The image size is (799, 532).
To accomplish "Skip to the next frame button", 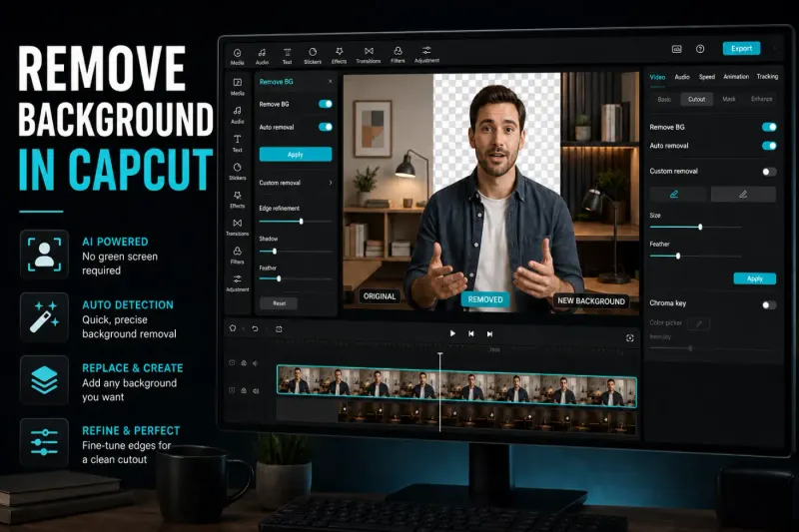I will (x=489, y=334).
